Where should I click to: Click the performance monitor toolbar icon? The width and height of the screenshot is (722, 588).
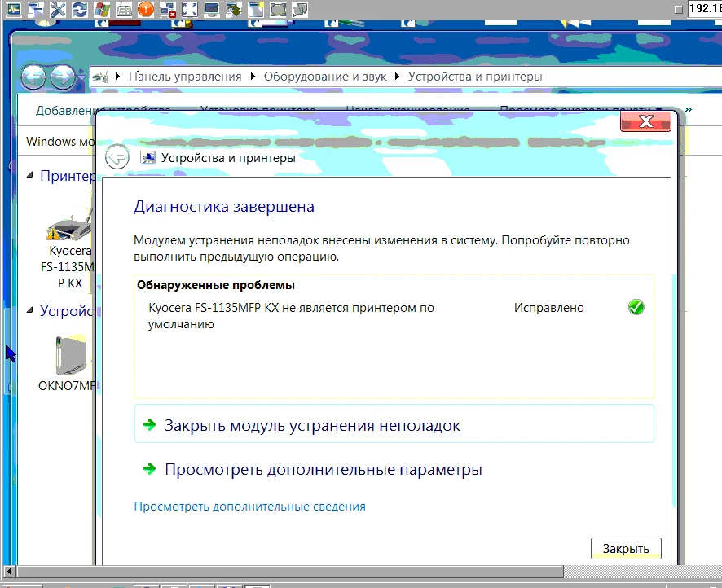[x=13, y=9]
